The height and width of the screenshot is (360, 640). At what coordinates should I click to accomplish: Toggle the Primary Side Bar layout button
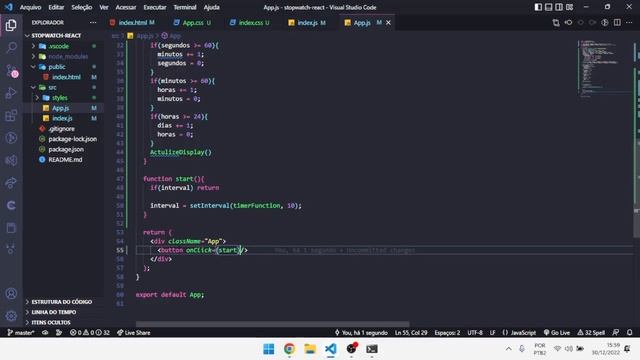tap(538, 7)
